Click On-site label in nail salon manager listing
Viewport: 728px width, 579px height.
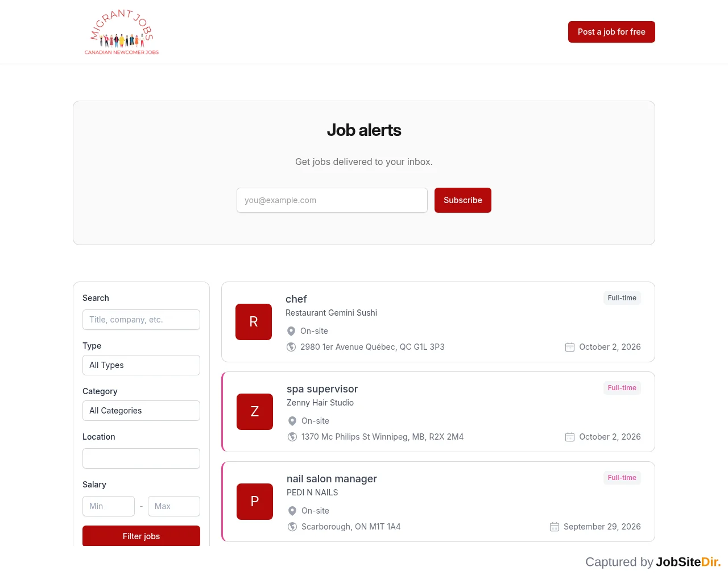pos(315,511)
